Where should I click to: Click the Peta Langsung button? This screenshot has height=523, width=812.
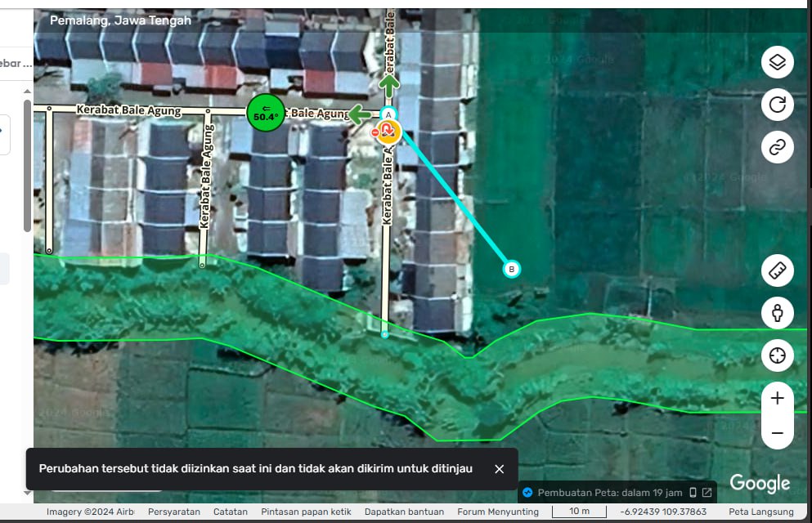pos(761,512)
